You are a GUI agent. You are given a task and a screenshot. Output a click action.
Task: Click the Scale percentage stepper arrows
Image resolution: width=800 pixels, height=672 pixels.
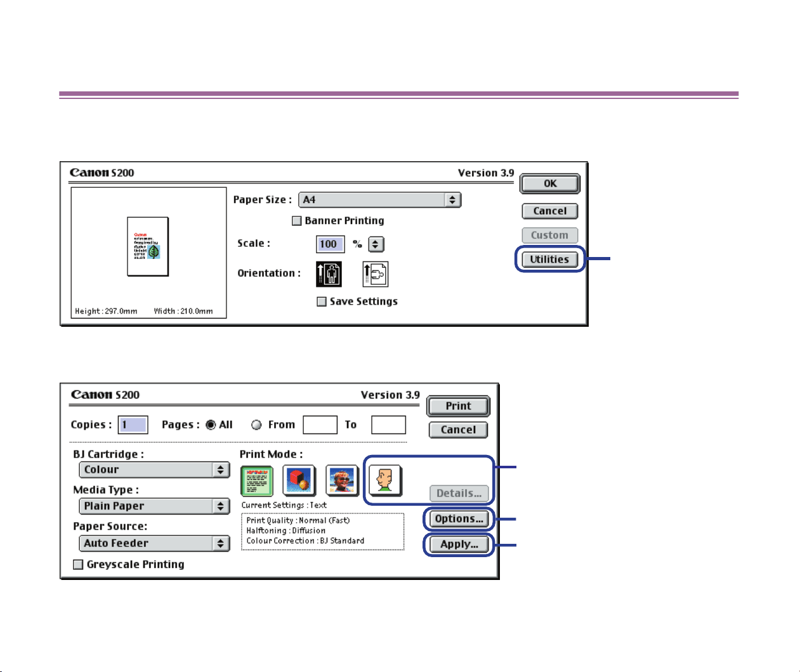pos(376,244)
